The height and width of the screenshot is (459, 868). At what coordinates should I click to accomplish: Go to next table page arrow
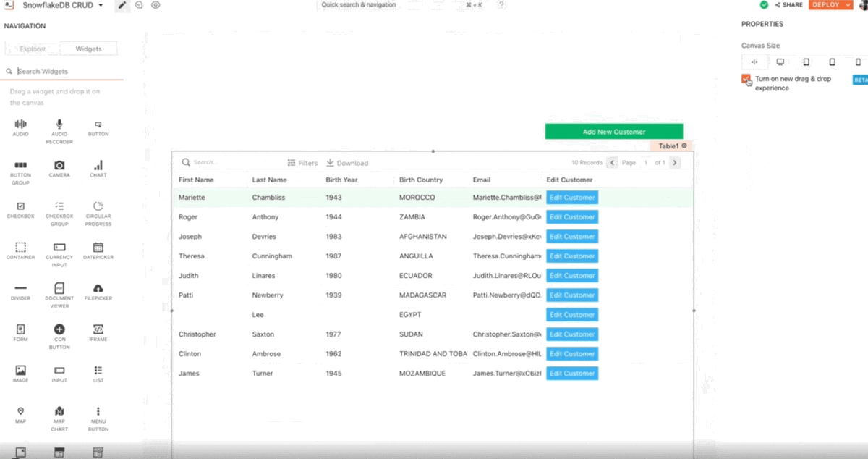pyautogui.click(x=675, y=163)
